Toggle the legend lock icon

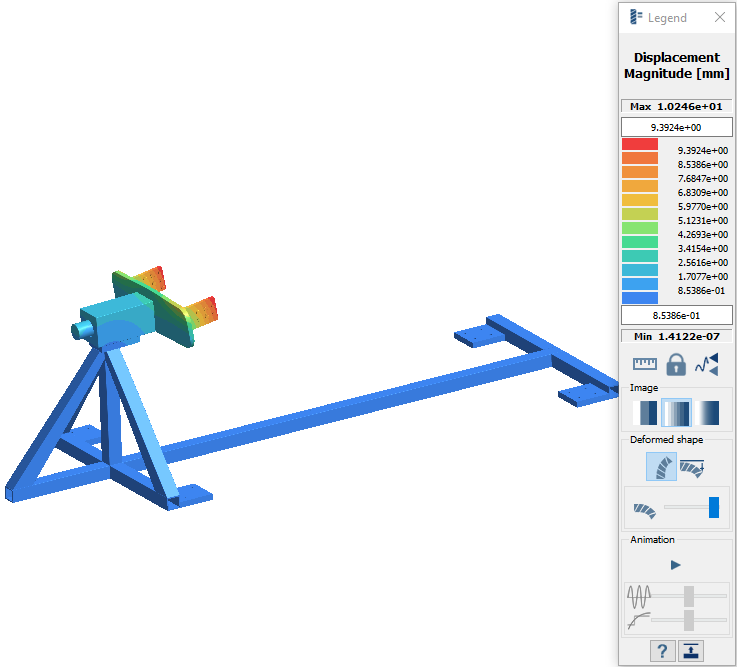[x=676, y=364]
